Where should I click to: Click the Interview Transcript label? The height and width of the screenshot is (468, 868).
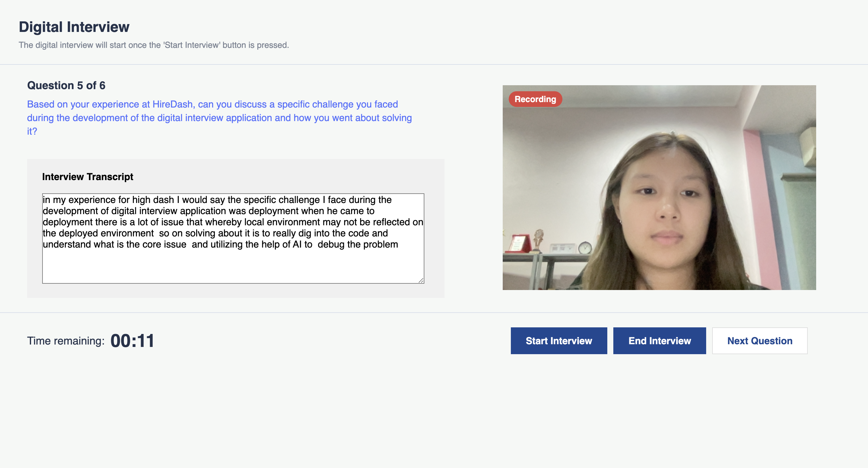click(87, 176)
